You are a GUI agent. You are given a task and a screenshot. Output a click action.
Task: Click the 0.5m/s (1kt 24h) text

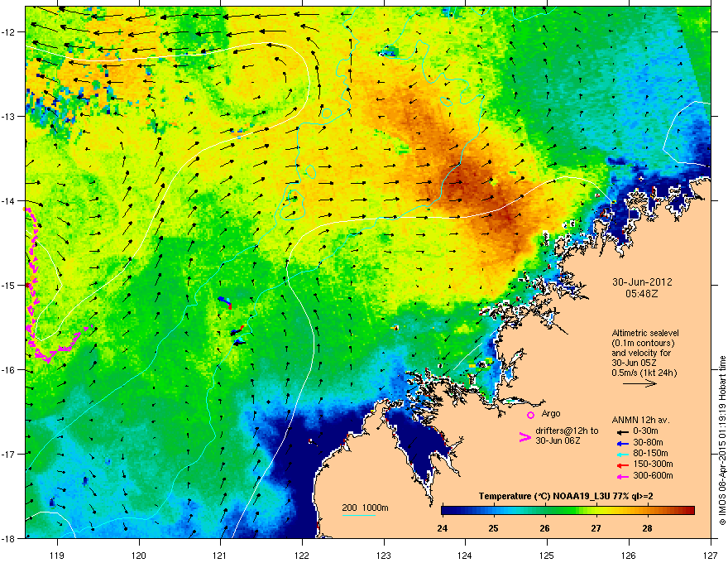coord(644,373)
